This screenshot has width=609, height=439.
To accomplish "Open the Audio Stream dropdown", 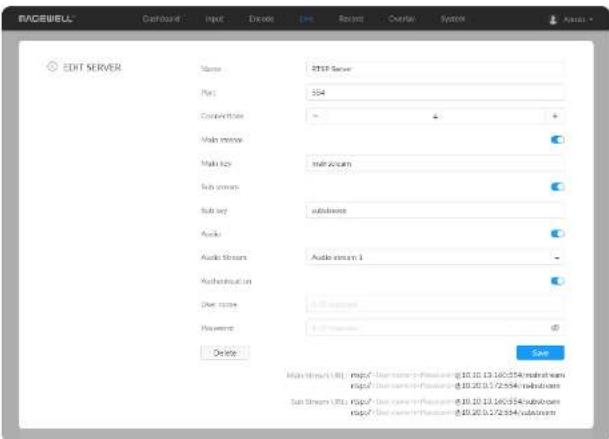I will click(x=435, y=257).
